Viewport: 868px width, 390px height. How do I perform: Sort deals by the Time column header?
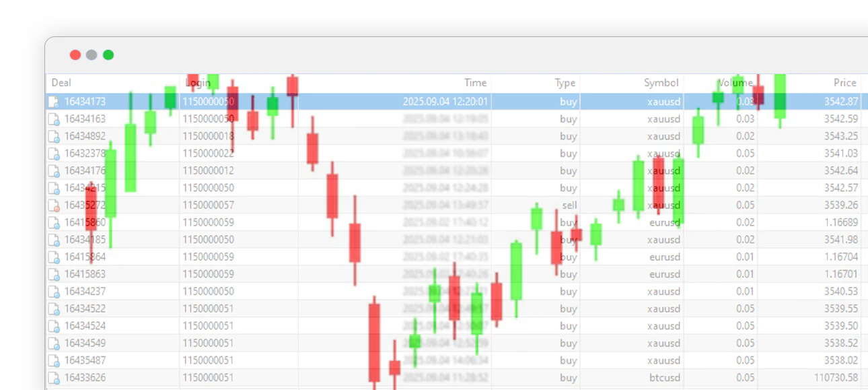(475, 82)
